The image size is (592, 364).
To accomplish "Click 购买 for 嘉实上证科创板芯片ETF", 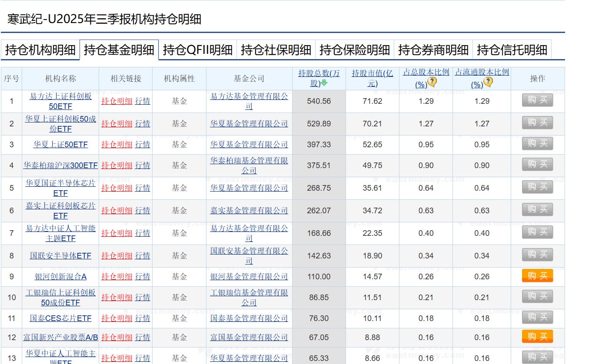I will coord(538,210).
